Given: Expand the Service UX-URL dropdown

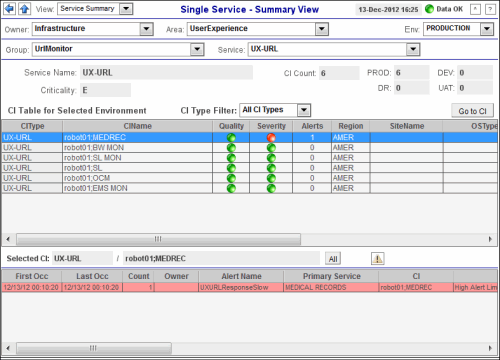Looking at the screenshot, I should coord(413,49).
